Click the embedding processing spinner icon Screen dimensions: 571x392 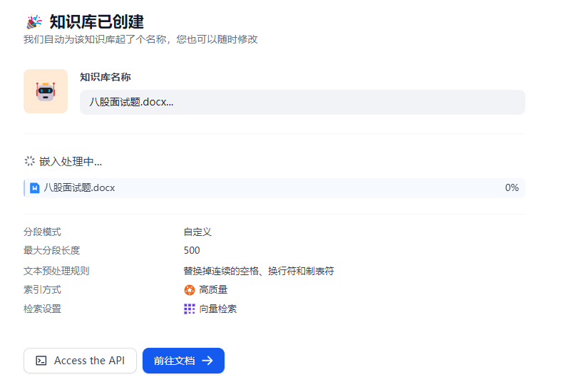pyautogui.click(x=30, y=161)
